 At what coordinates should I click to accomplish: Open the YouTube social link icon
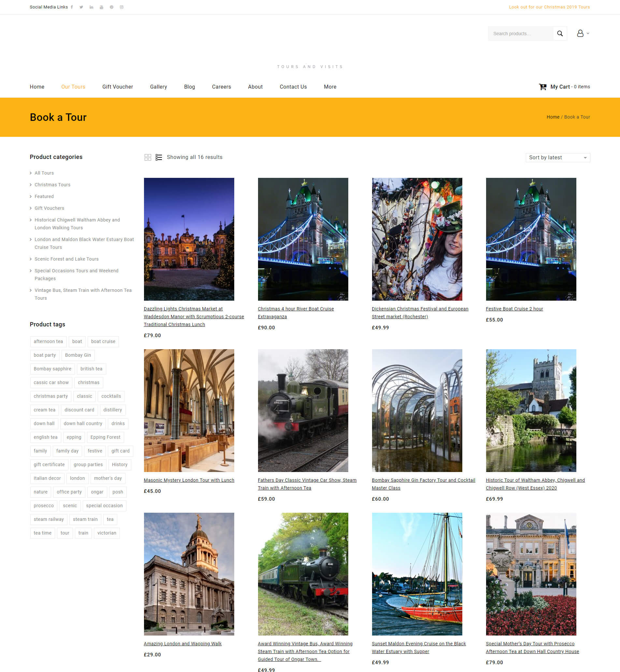click(101, 7)
